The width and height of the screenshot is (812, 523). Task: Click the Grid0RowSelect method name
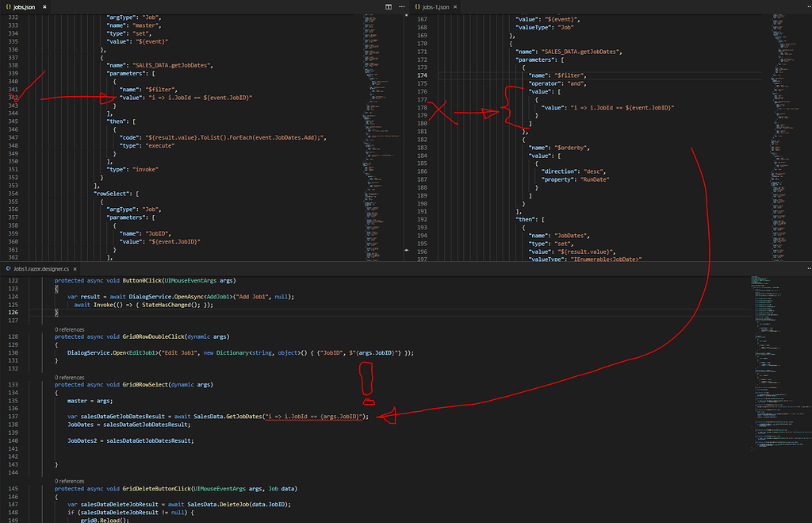coord(145,385)
